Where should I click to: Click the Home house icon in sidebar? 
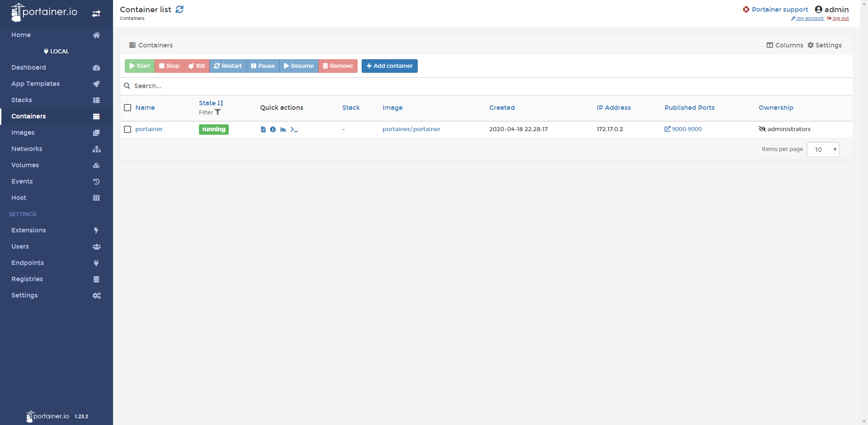pos(96,35)
